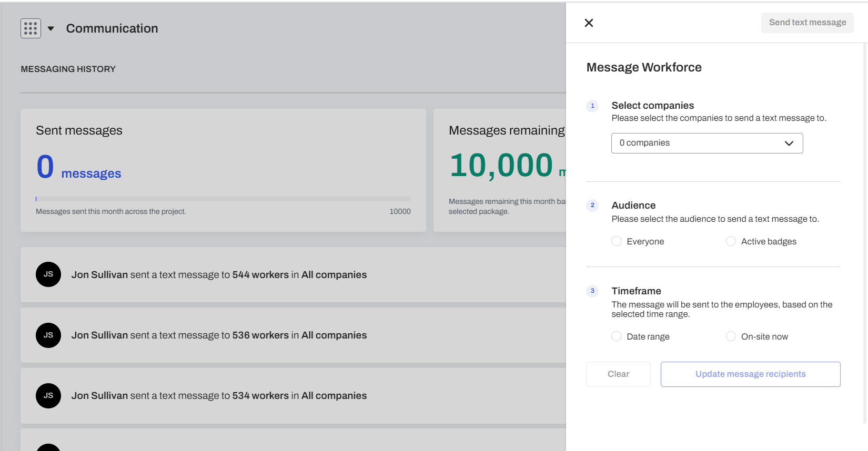Choose the On-site now timeframe option

[731, 336]
